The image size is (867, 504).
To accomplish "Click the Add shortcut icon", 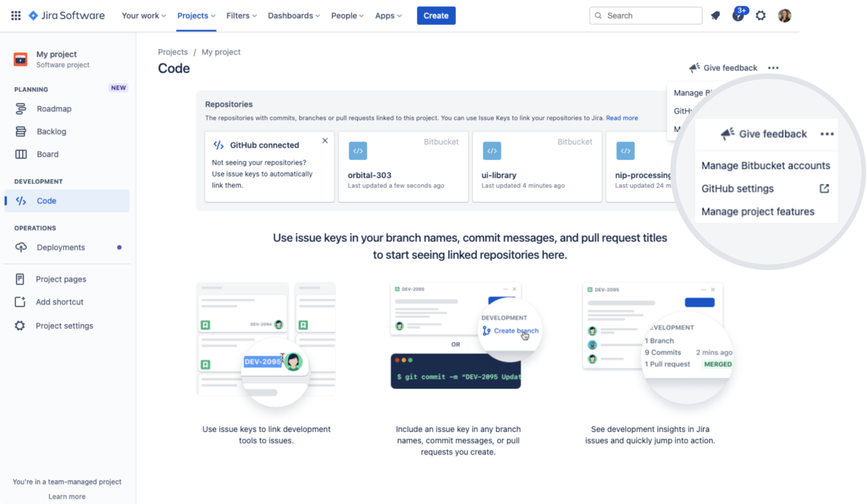I will tap(20, 302).
